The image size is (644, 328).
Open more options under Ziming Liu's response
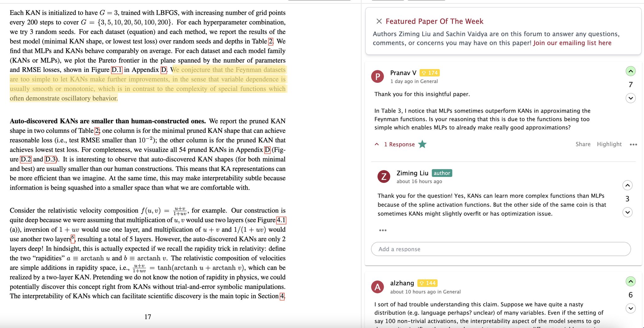[x=383, y=230]
